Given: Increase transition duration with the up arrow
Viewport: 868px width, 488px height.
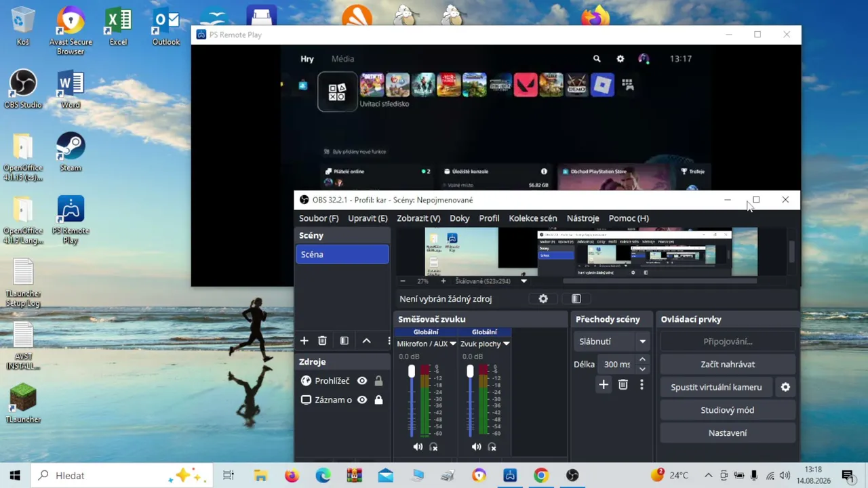Looking at the screenshot, I should (x=642, y=359).
